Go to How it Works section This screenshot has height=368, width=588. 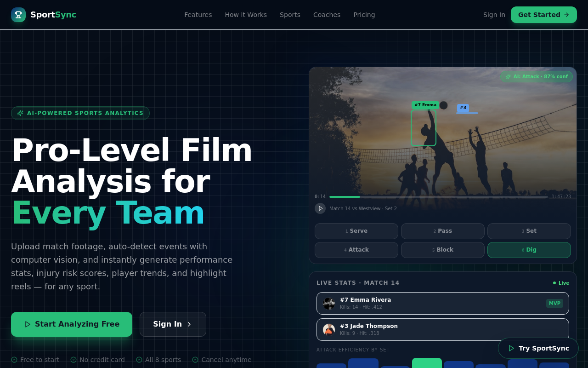(246, 15)
